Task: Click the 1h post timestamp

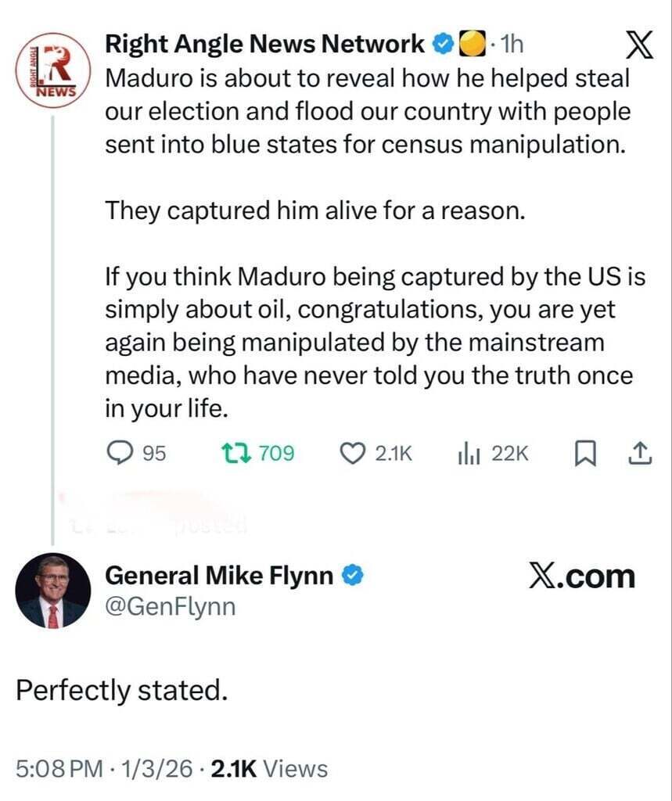Action: 510,45
